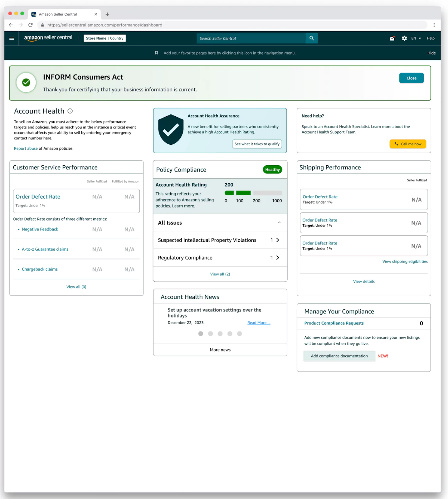This screenshot has height=499, width=448.
Task: Open the Report abuse link
Action: (26, 148)
